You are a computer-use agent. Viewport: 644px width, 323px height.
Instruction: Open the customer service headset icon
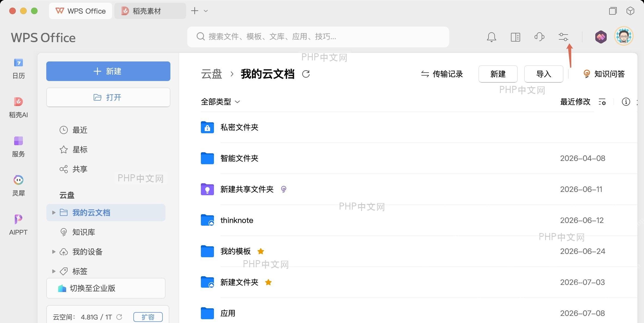click(x=539, y=37)
